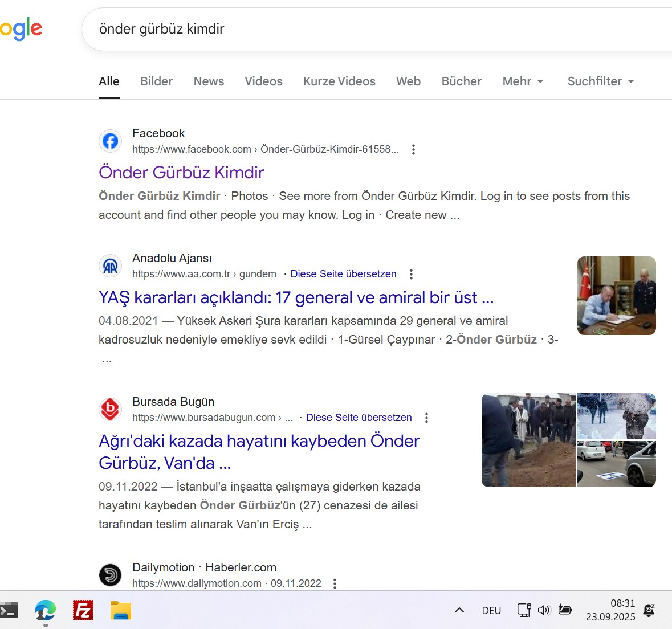The image size is (672, 629).
Task: Click the funeral burial thumbnail image
Action: click(x=528, y=440)
